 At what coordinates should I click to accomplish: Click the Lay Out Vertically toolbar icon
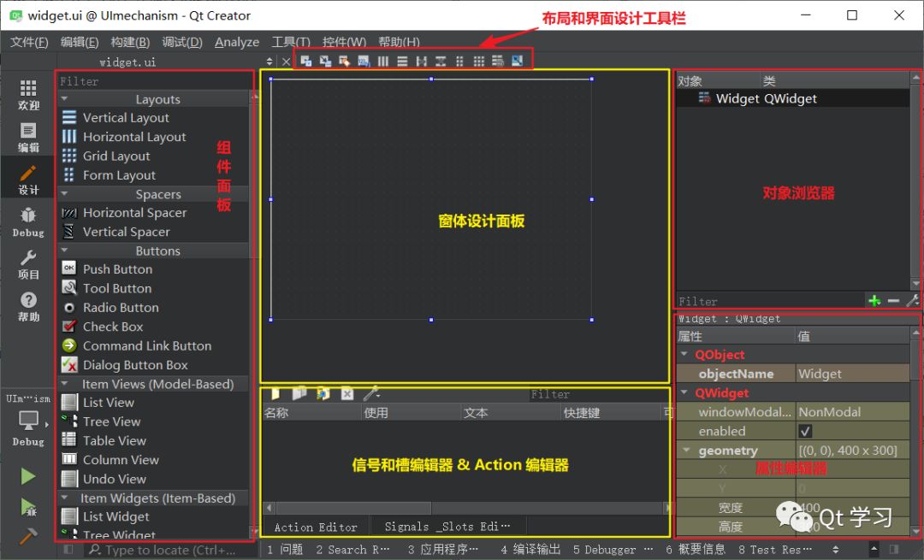401,61
